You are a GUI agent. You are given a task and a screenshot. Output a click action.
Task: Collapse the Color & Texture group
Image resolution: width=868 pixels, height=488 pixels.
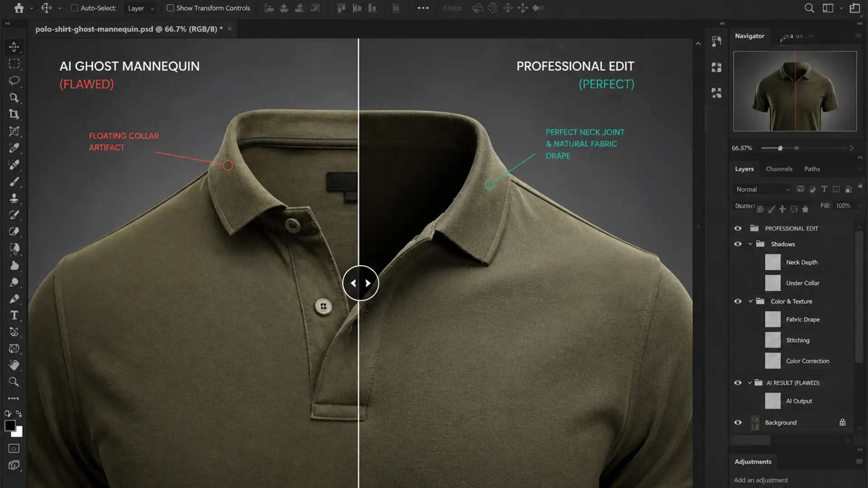[x=751, y=301]
